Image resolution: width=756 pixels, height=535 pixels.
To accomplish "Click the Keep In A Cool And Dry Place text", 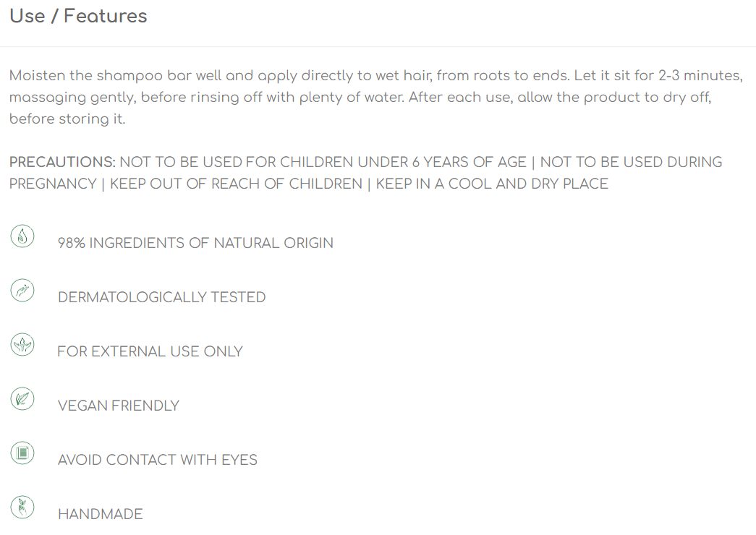I will [x=492, y=184].
